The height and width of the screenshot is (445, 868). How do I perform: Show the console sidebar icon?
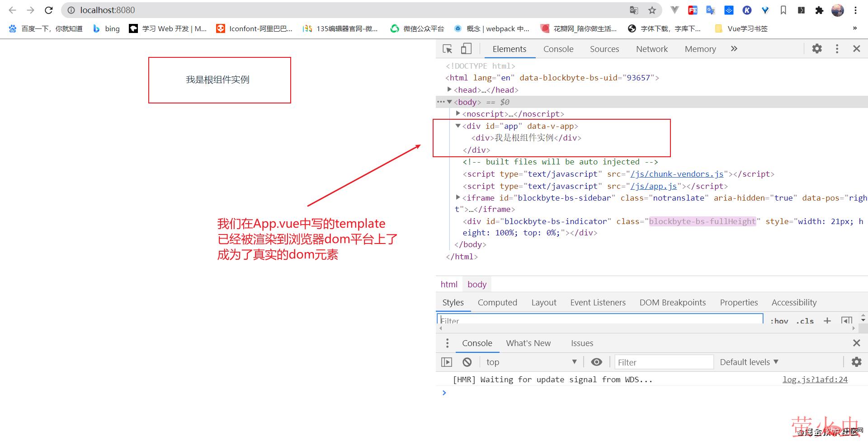click(x=447, y=362)
